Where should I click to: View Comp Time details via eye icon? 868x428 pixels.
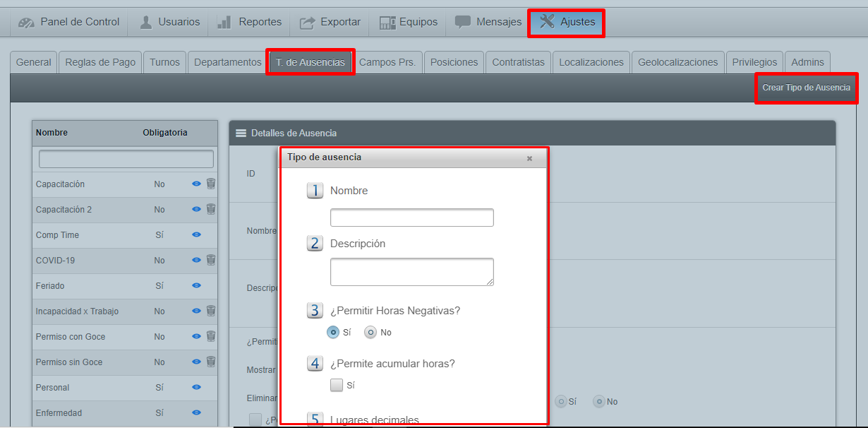click(196, 234)
